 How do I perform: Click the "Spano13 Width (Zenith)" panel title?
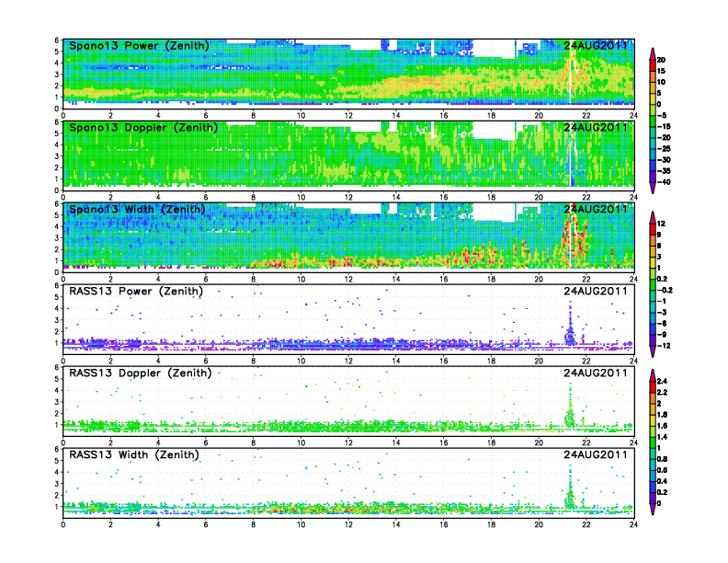click(137, 209)
